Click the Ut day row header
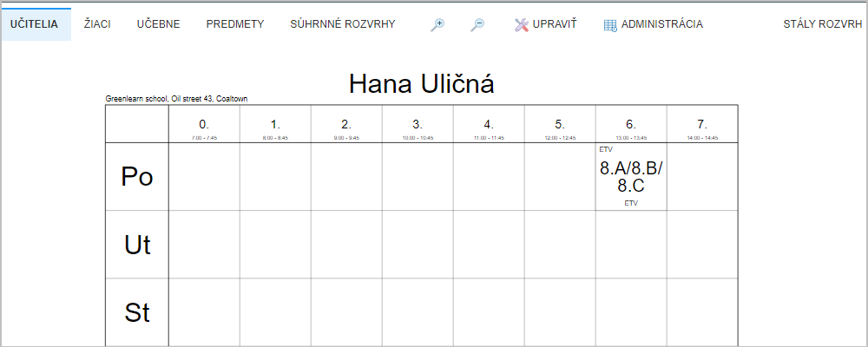This screenshot has height=347, width=868. coord(137,245)
